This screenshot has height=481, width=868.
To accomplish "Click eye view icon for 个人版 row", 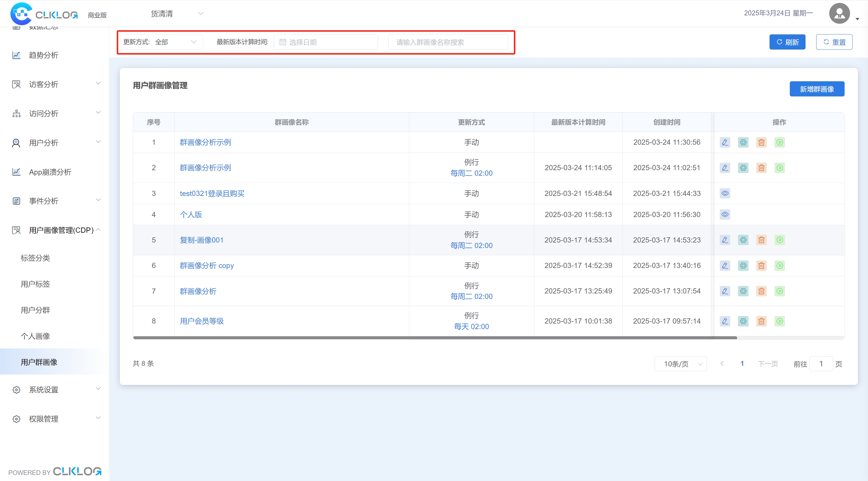I will (725, 214).
